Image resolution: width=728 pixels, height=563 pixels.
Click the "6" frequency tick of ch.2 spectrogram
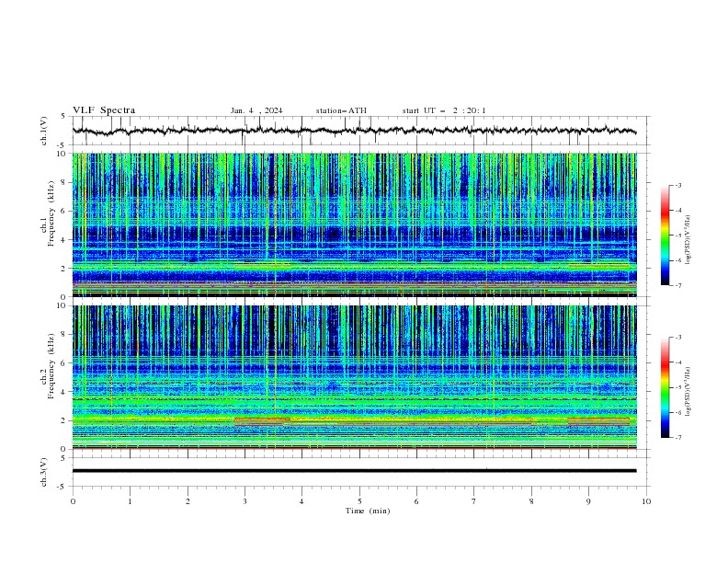(65, 363)
